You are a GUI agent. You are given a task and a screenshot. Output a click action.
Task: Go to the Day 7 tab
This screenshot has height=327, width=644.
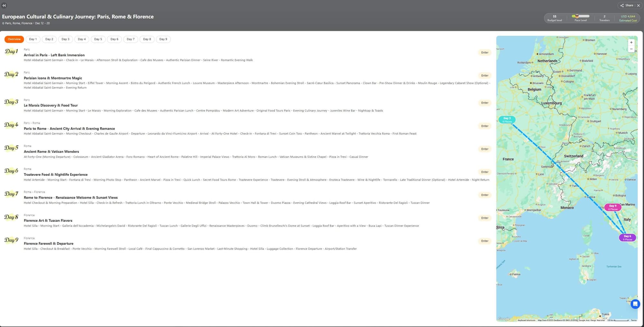(x=130, y=39)
